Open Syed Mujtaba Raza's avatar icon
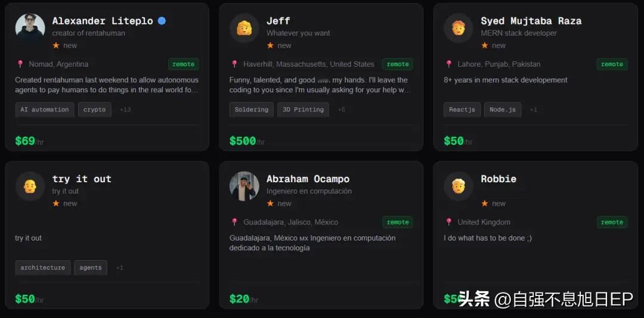The width and height of the screenshot is (644, 318). [459, 29]
